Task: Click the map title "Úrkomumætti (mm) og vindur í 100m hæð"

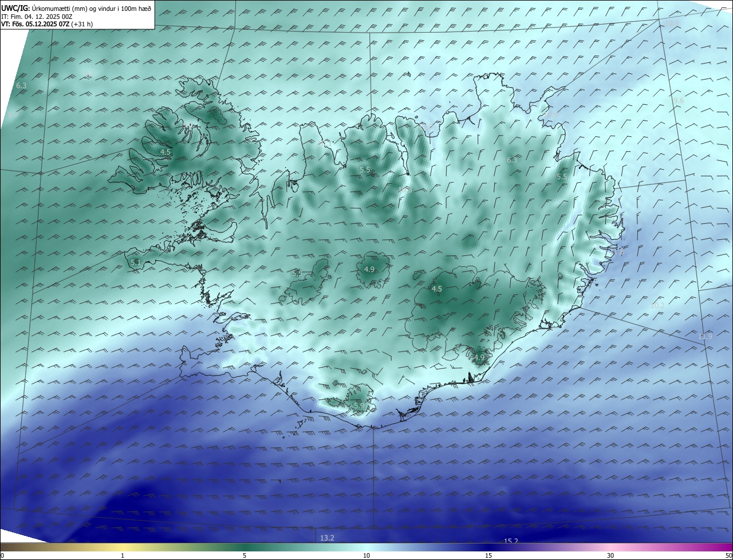Action: [x=92, y=8]
